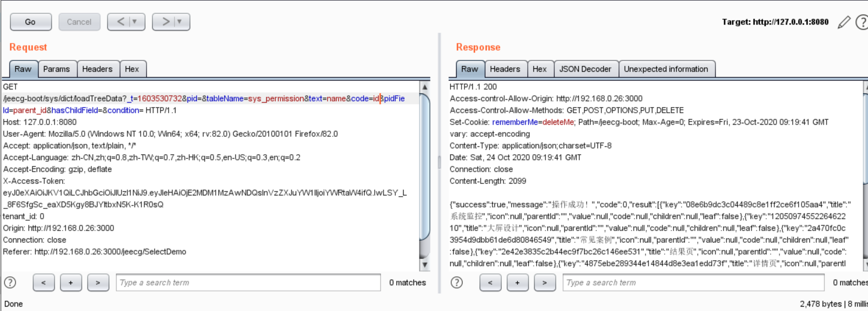Select the response Raw tab
The height and width of the screenshot is (311, 868).
pos(470,69)
